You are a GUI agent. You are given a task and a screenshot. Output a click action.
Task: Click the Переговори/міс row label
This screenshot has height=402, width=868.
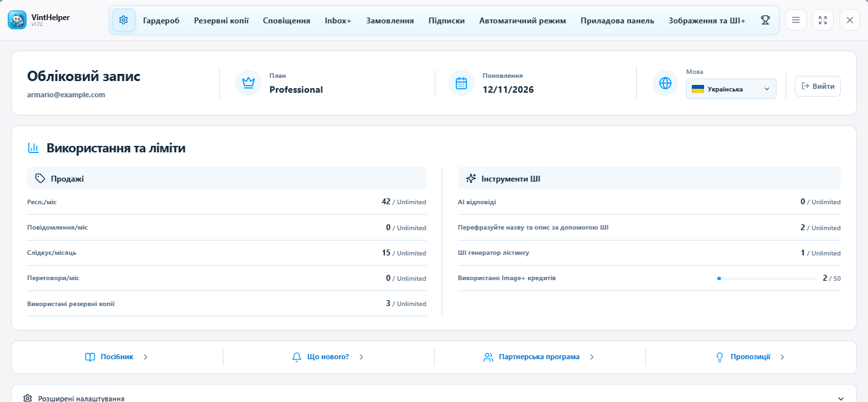(x=53, y=278)
